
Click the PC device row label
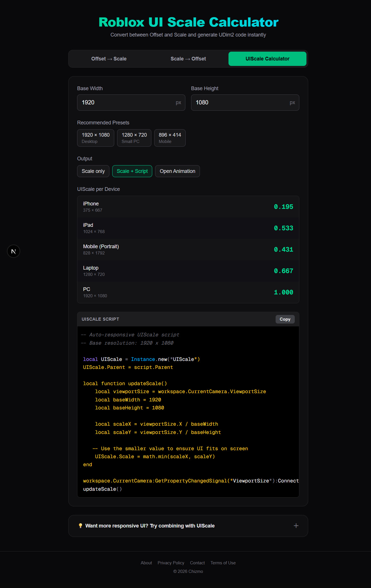87,289
